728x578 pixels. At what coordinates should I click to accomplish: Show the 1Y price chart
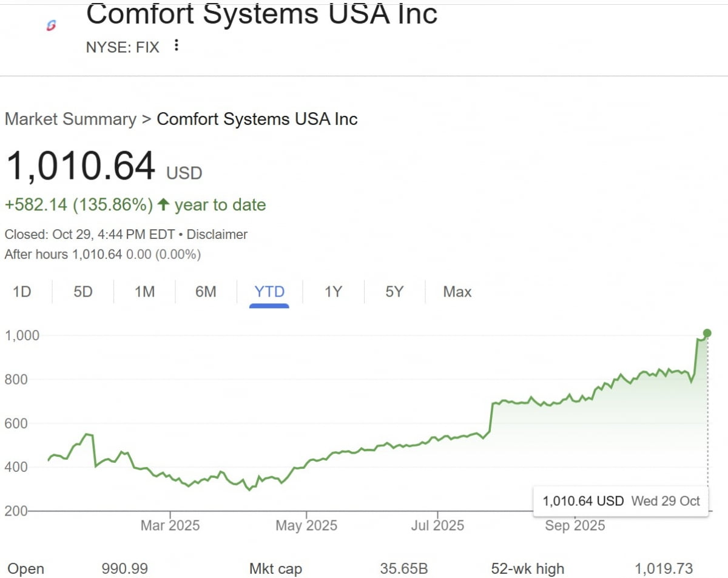point(333,292)
